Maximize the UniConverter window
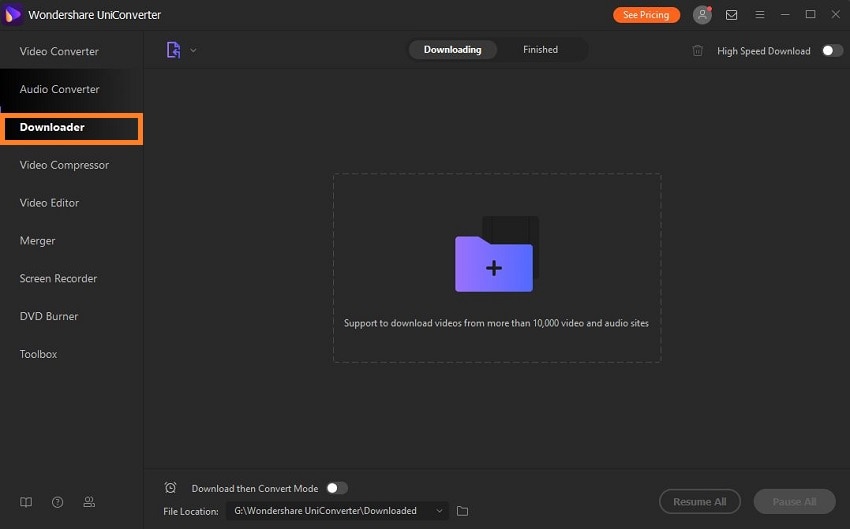 pyautogui.click(x=810, y=14)
